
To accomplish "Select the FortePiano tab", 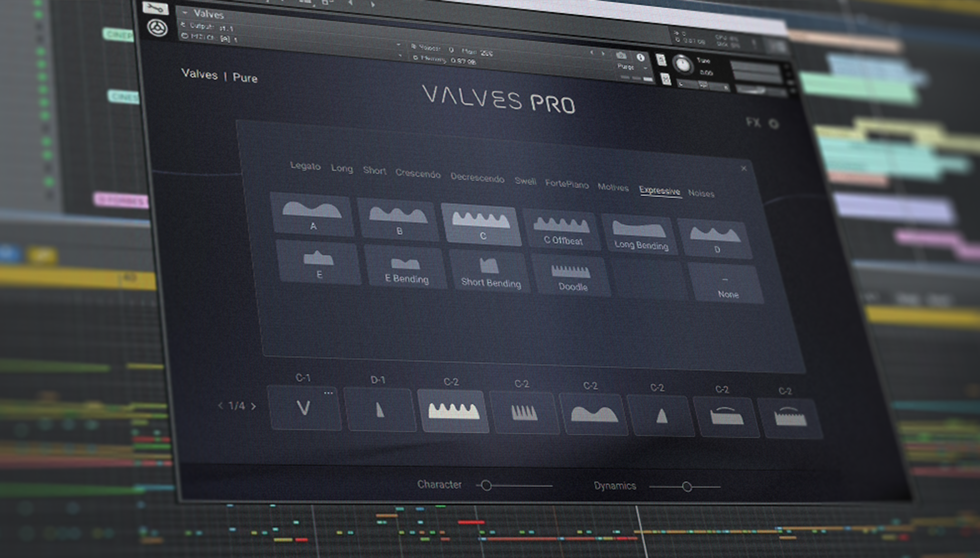I will pos(567,184).
